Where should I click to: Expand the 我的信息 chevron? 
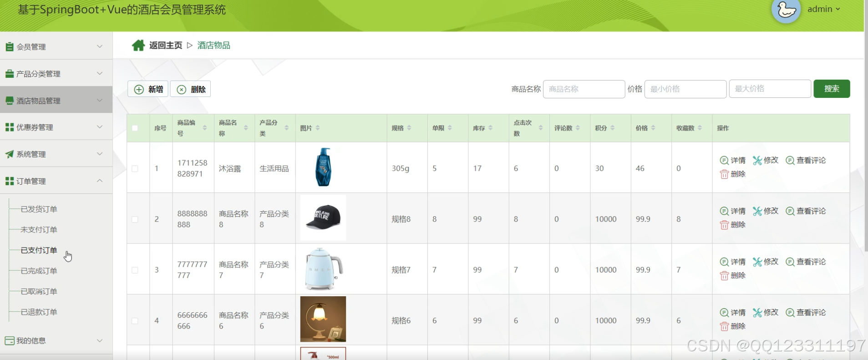(x=100, y=340)
